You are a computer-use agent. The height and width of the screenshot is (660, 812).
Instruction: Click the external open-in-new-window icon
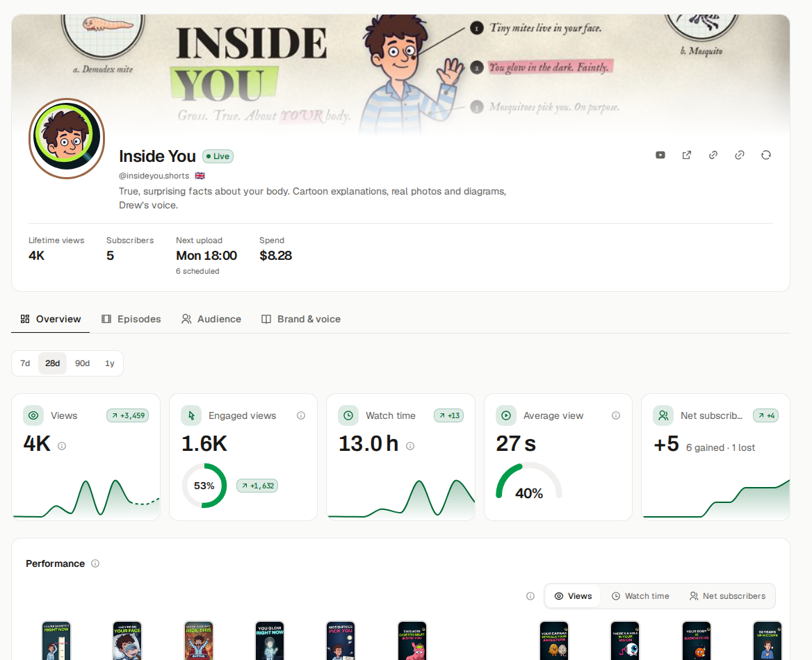[687, 156]
